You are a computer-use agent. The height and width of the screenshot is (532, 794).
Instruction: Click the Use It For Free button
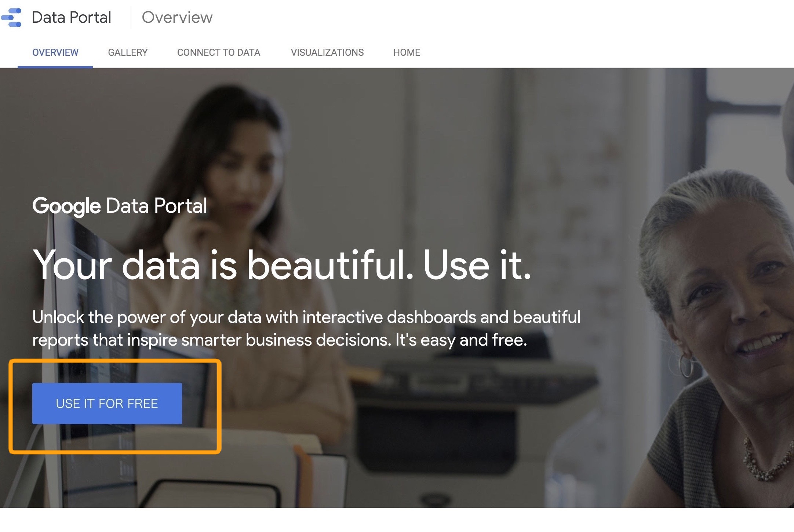pos(107,404)
